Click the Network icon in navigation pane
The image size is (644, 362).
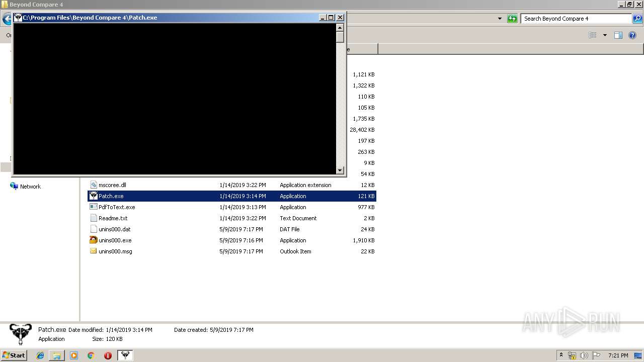[14, 186]
